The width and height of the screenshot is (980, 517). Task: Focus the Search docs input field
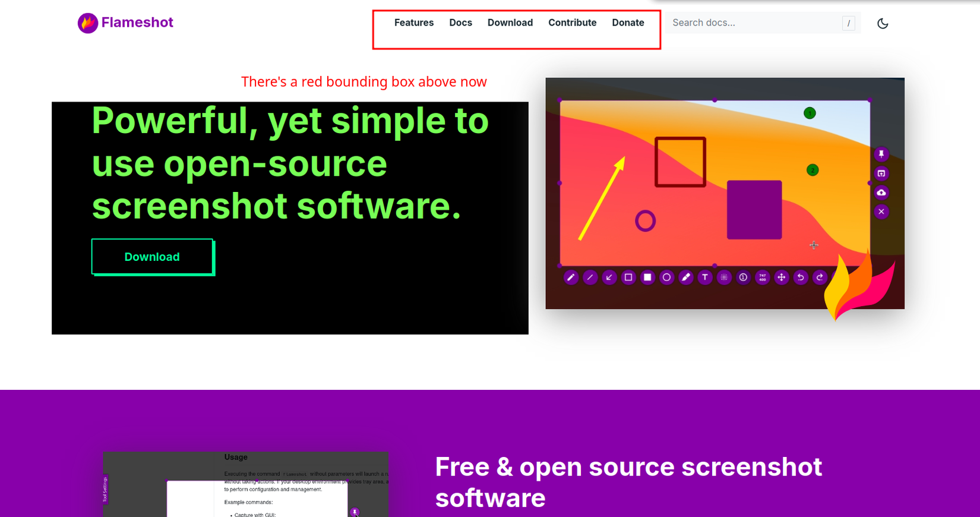[x=763, y=23]
